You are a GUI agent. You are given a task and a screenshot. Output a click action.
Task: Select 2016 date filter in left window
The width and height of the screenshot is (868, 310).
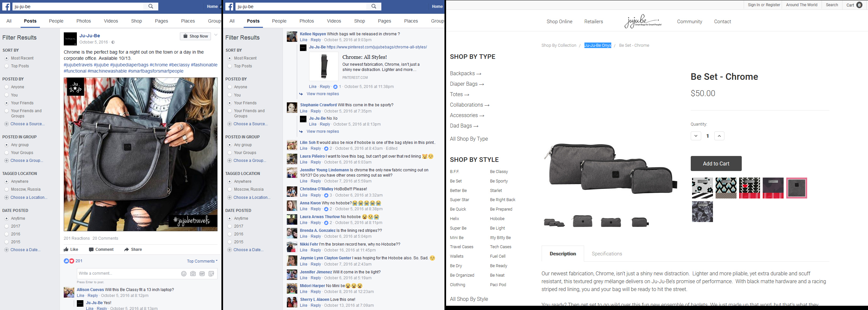click(7, 234)
